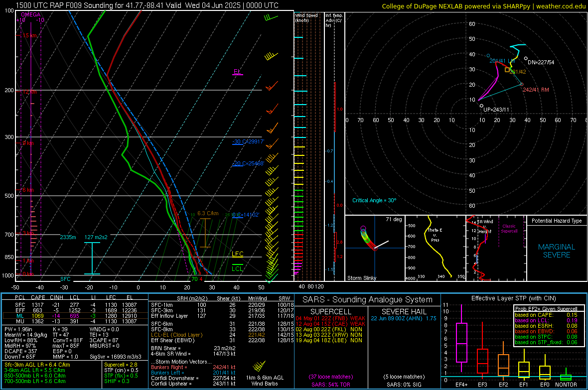Click the Corfidi Downshear = 227/54 kt line
The height and width of the screenshot is (390, 588).
pyautogui.click(x=193, y=378)
